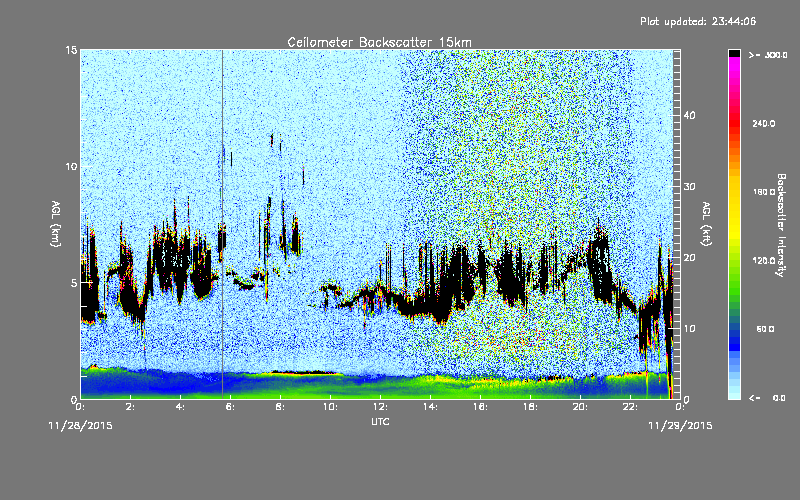Click the "12:" hour tick label
Image resolution: width=800 pixels, height=500 pixels.
(380, 407)
